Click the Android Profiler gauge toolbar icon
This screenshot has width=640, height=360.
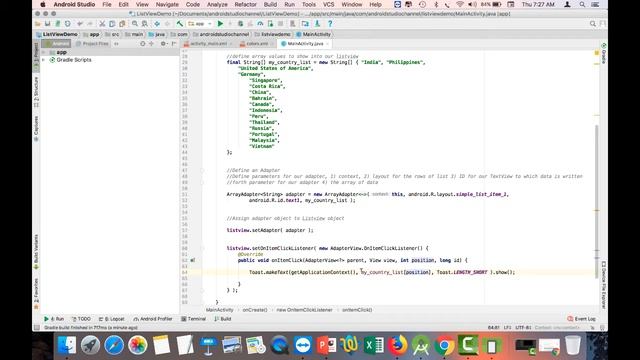[x=260, y=24]
